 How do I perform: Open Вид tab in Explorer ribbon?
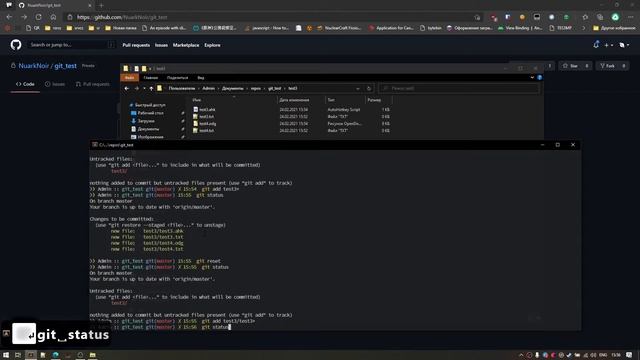coord(201,78)
